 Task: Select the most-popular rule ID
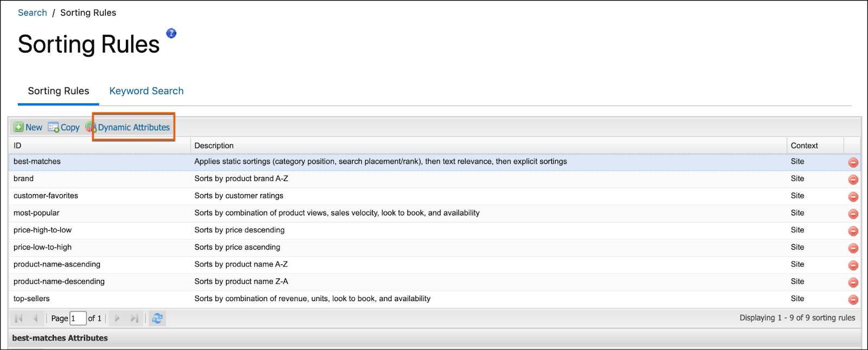[36, 213]
